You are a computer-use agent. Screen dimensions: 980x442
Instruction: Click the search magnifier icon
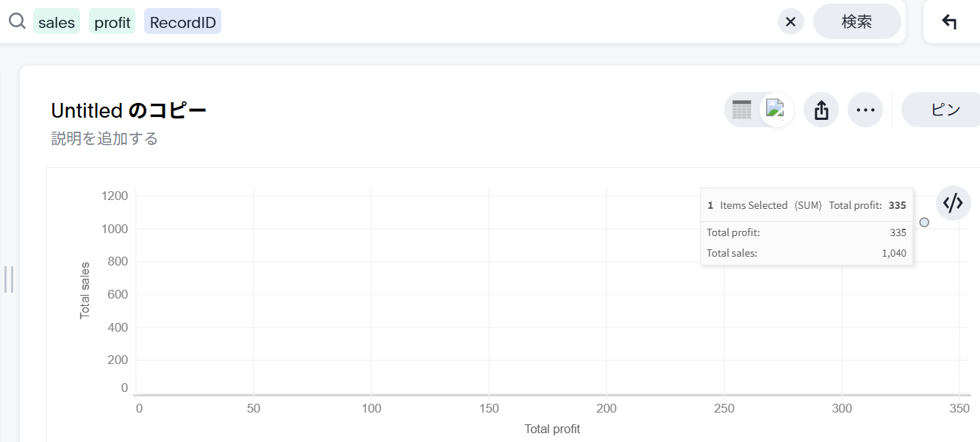coord(17,21)
